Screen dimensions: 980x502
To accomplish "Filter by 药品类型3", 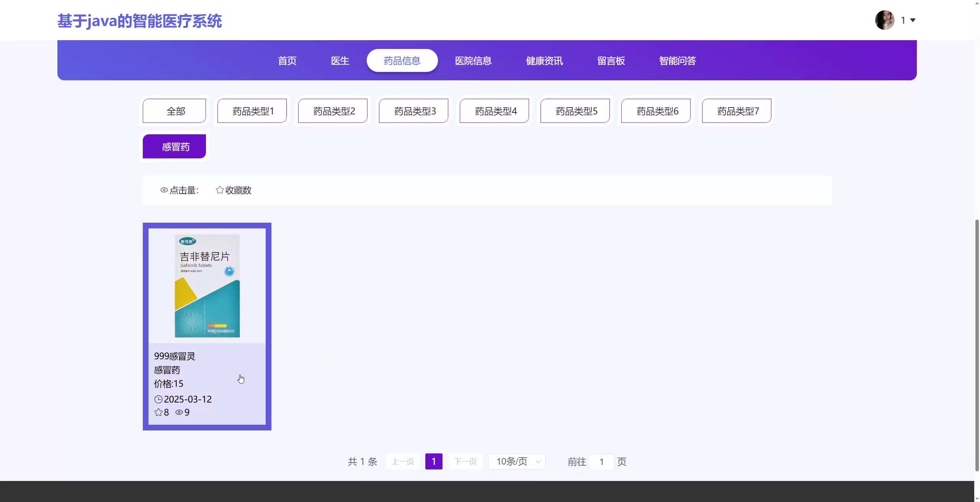I will pos(413,111).
